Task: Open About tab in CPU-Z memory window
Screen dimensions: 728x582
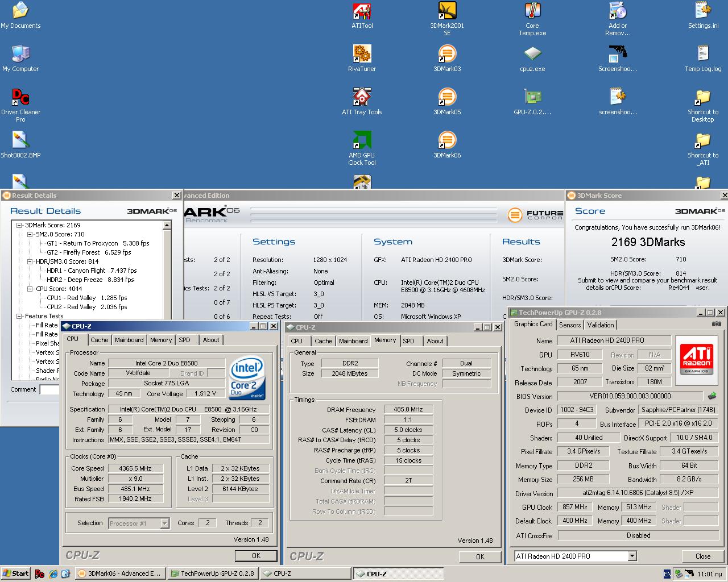Action: [435, 341]
